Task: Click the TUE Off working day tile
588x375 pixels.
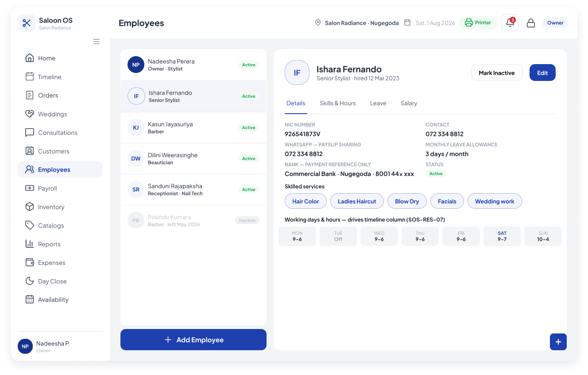Action: coord(338,236)
